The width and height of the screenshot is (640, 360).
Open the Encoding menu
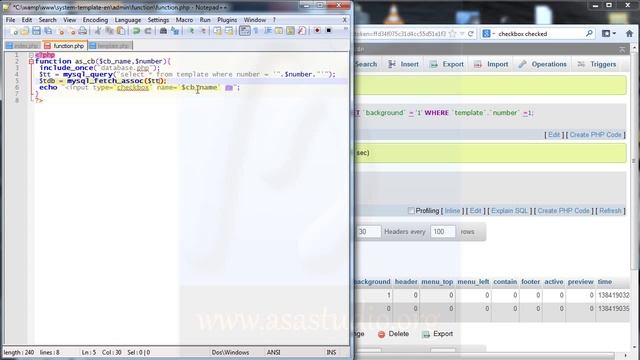coord(95,20)
